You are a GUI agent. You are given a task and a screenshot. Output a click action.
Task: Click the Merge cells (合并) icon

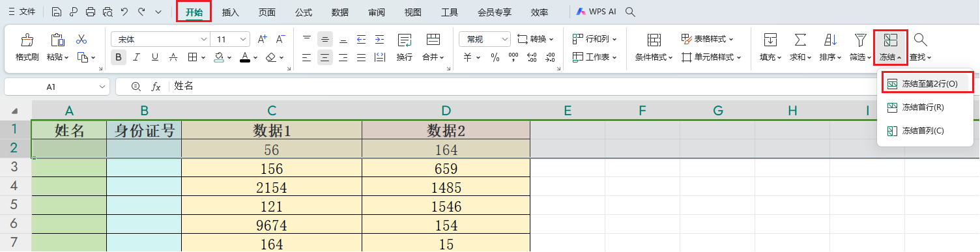pos(433,40)
